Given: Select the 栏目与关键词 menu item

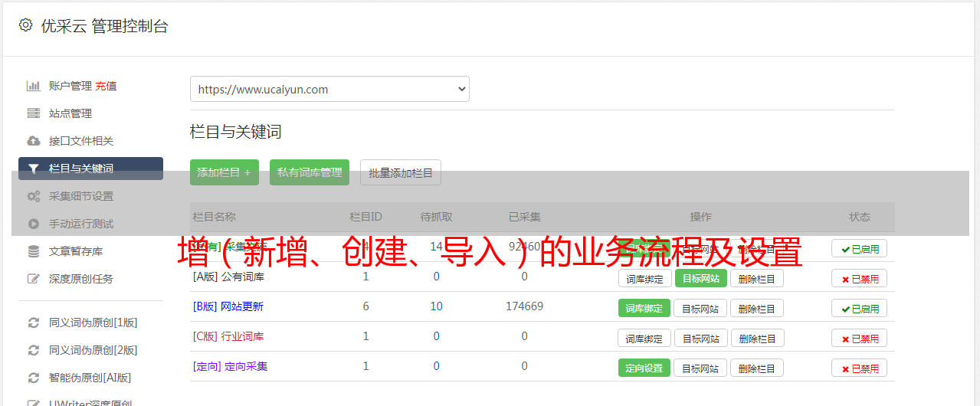Looking at the screenshot, I should pos(90,169).
